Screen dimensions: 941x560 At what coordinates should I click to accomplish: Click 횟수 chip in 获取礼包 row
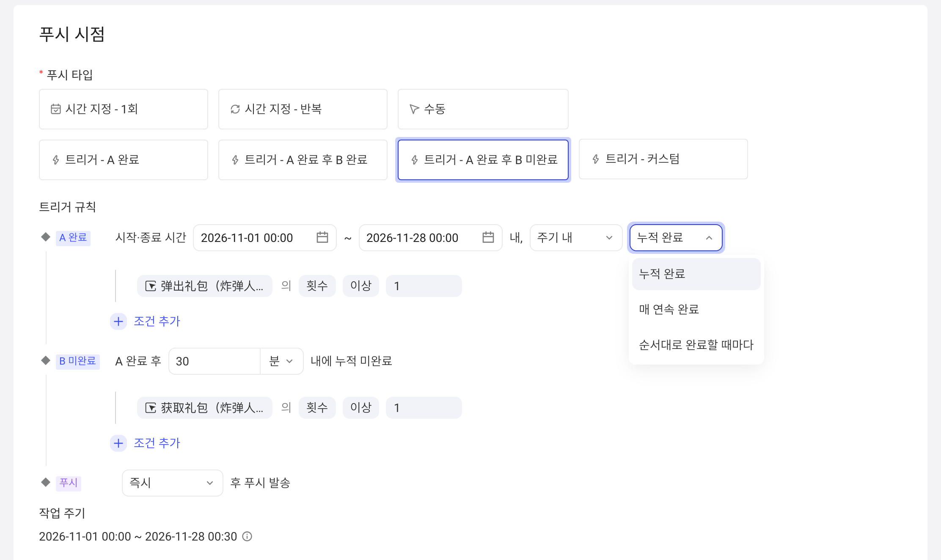(317, 408)
